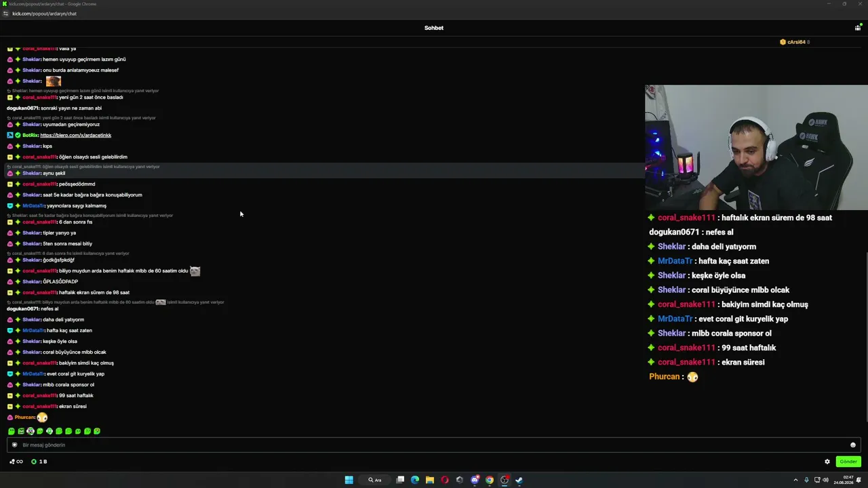868x488 pixels.
Task: Click message 'yayıncılara saygı kalmamış'
Action: pos(76,205)
